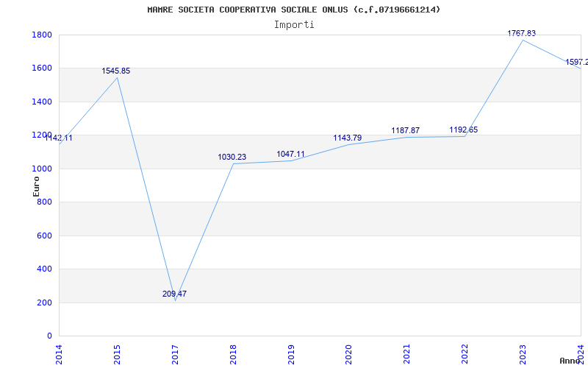Click the 1187.87 data label
The image size is (588, 368).
pyautogui.click(x=406, y=130)
